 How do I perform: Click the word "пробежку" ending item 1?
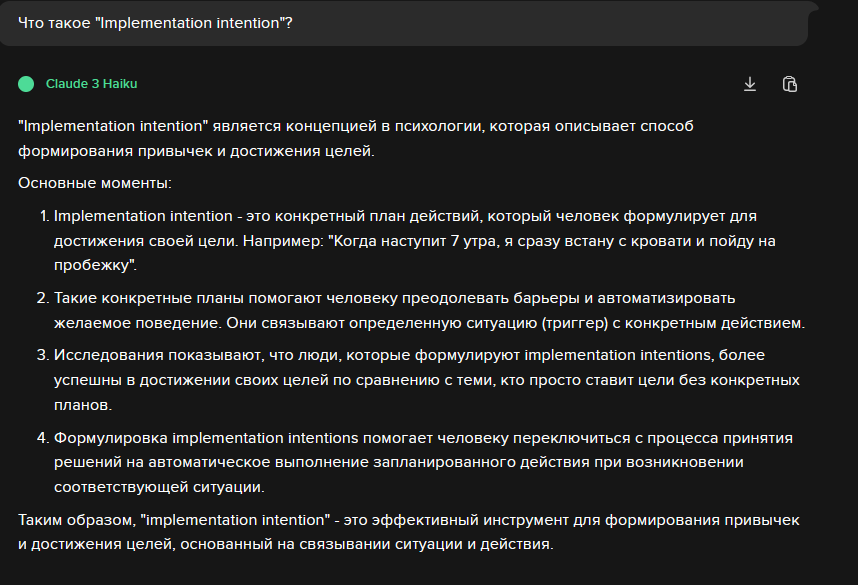coord(94,266)
